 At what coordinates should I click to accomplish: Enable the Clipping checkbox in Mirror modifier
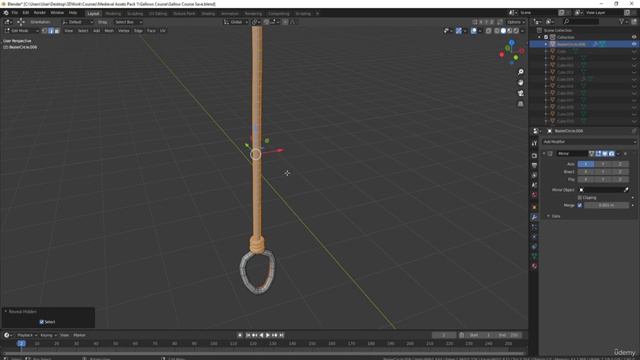pyautogui.click(x=580, y=198)
